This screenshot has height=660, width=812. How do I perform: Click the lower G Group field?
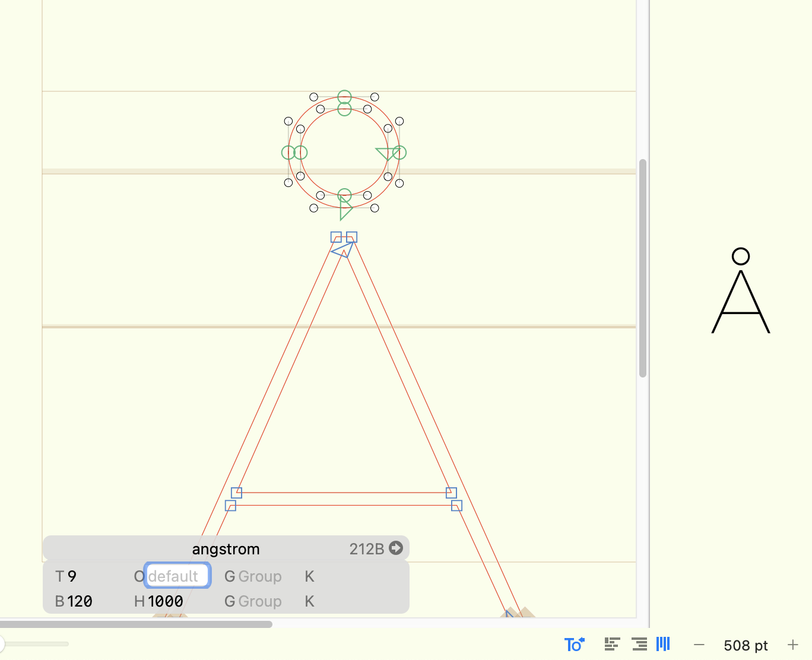[x=259, y=601]
